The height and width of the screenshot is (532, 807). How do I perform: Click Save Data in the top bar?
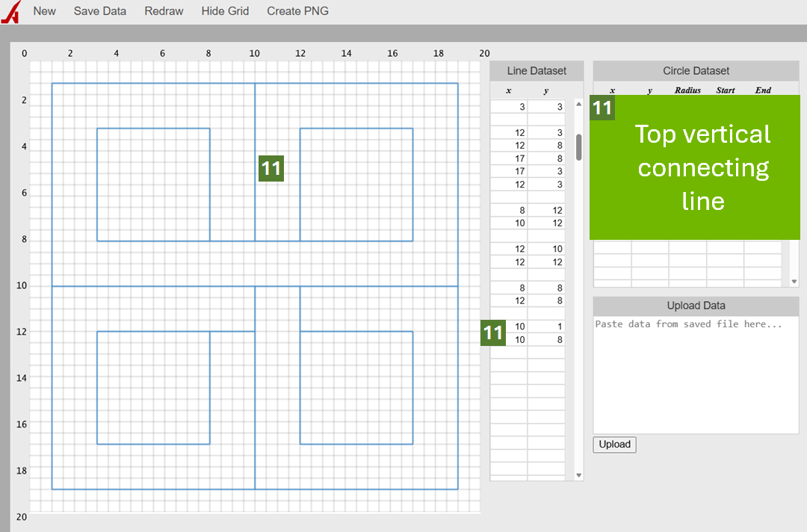[x=100, y=11]
